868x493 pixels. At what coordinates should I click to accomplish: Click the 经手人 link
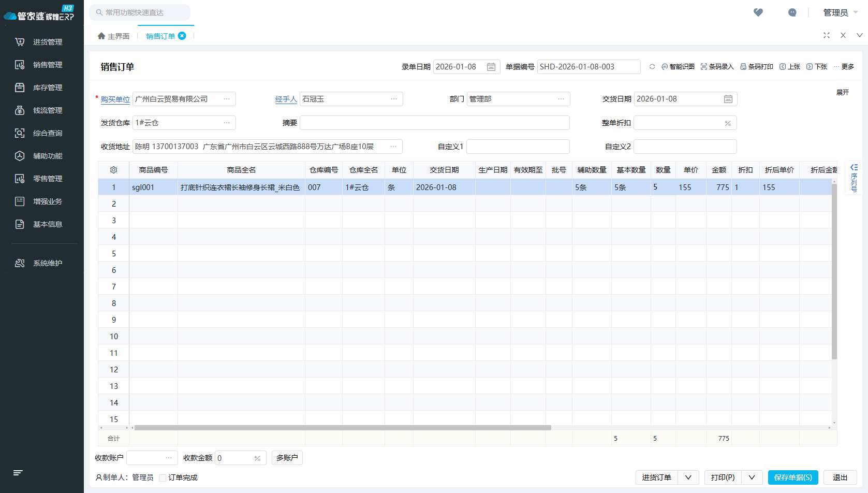tap(286, 99)
